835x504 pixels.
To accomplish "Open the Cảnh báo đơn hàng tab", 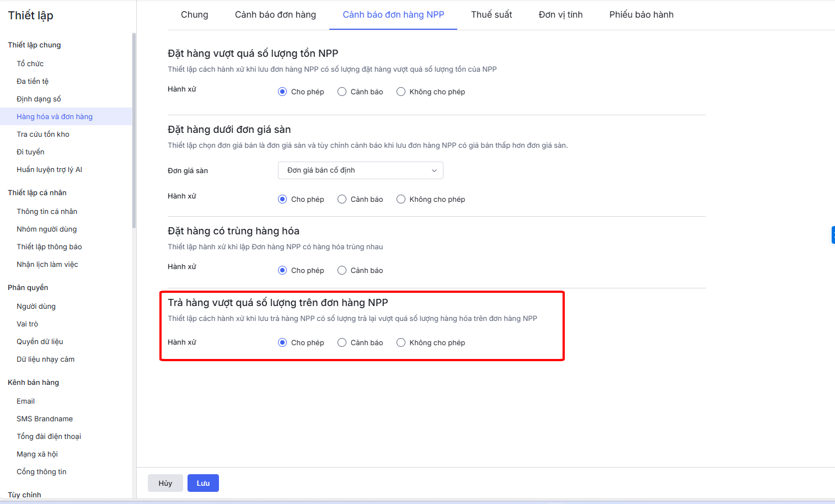I will pyautogui.click(x=275, y=15).
